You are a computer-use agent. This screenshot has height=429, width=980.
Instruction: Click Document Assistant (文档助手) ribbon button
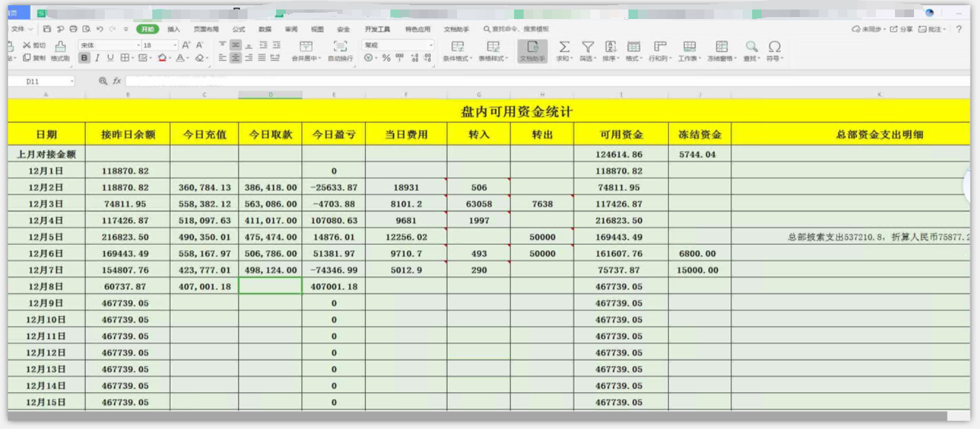[533, 51]
